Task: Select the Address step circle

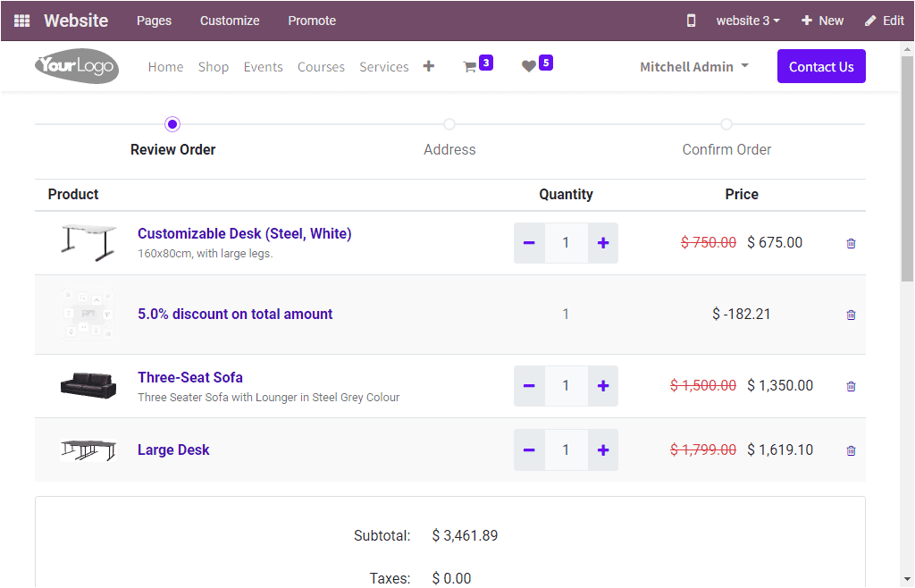Action: tap(449, 124)
